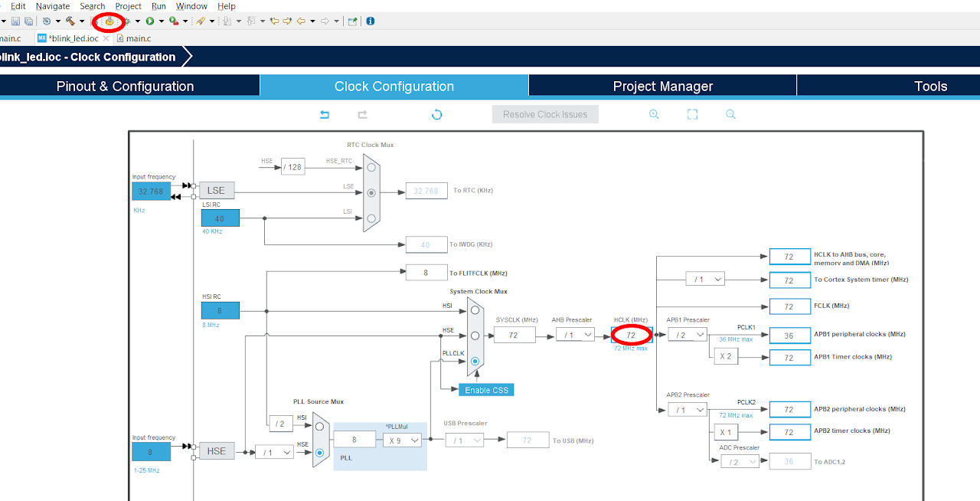Click the hammer Build icon
This screenshot has height=501, width=980.
[x=70, y=21]
